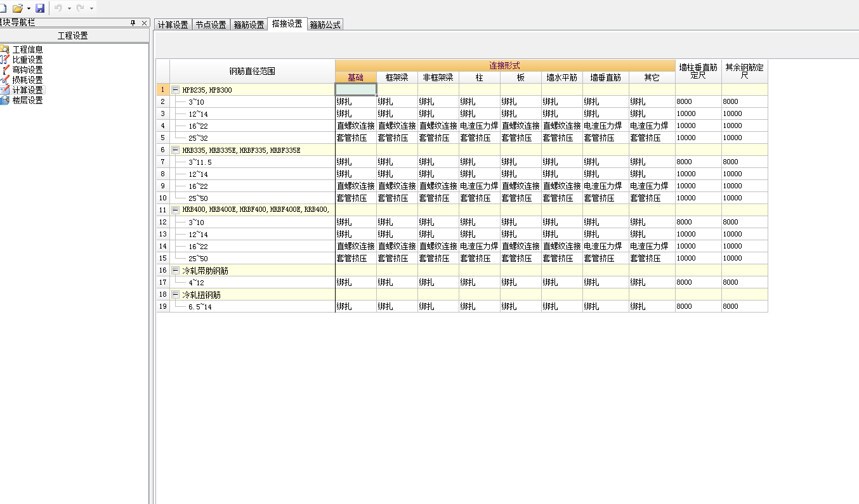Select 电渣压力焊 in 柱 column of row 4
Screen dimensions: 859x504
pyautogui.click(x=480, y=126)
